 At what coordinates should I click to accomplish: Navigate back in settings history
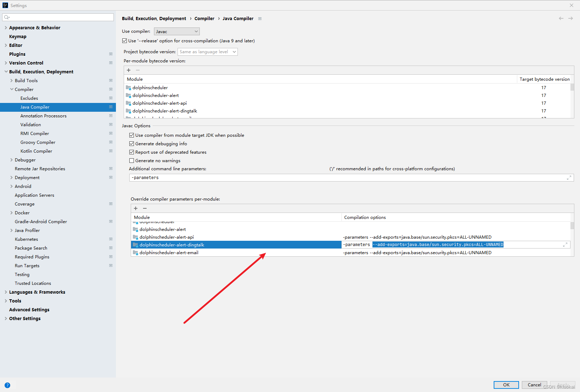(561, 18)
